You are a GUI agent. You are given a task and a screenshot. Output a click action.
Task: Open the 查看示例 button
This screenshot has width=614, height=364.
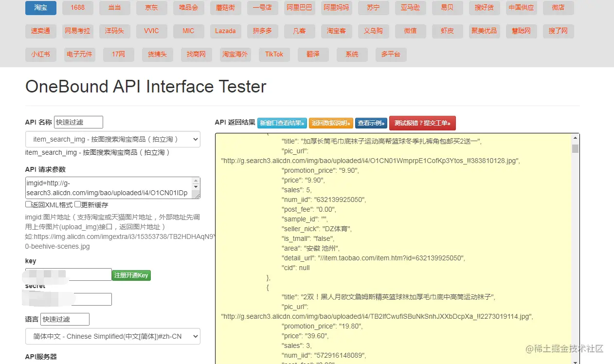(x=371, y=123)
